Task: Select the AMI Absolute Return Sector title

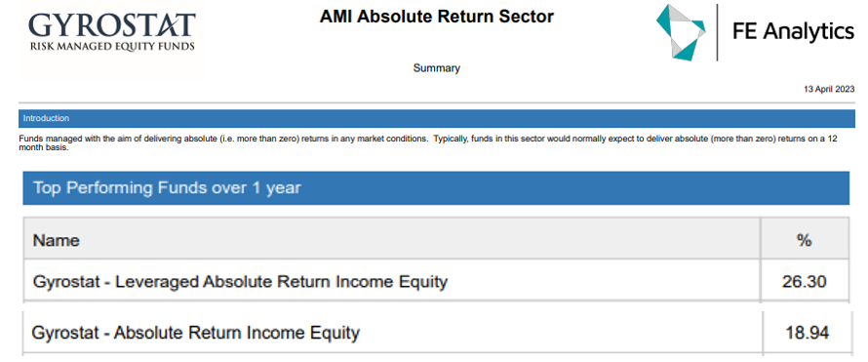Action: pyautogui.click(x=436, y=17)
